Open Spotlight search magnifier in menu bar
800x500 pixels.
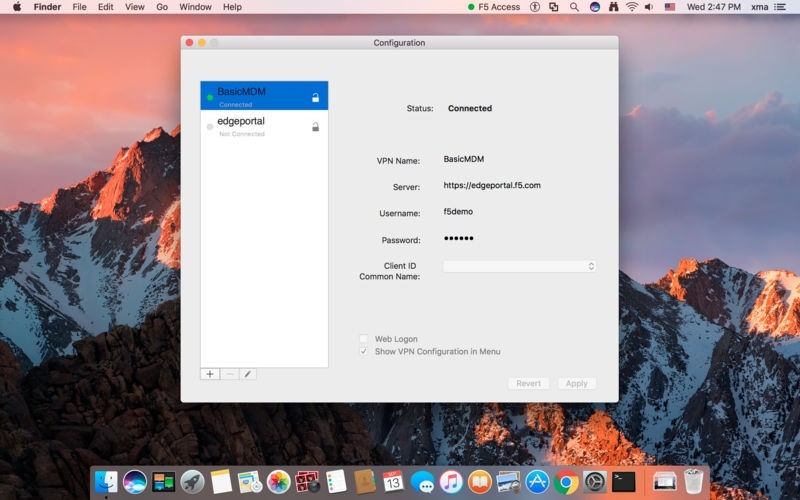coord(574,7)
